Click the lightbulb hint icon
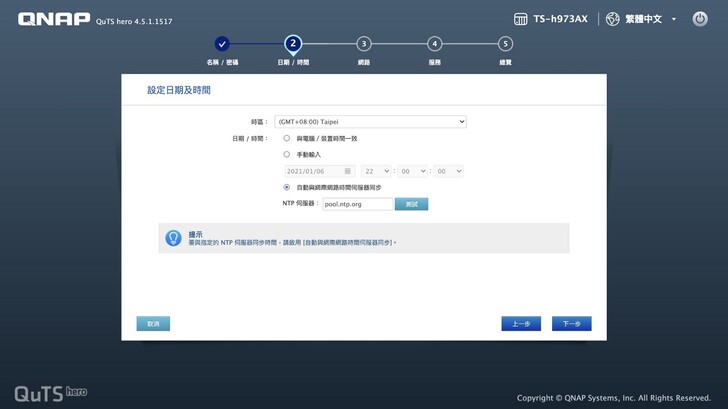The image size is (728, 409). coord(173,238)
